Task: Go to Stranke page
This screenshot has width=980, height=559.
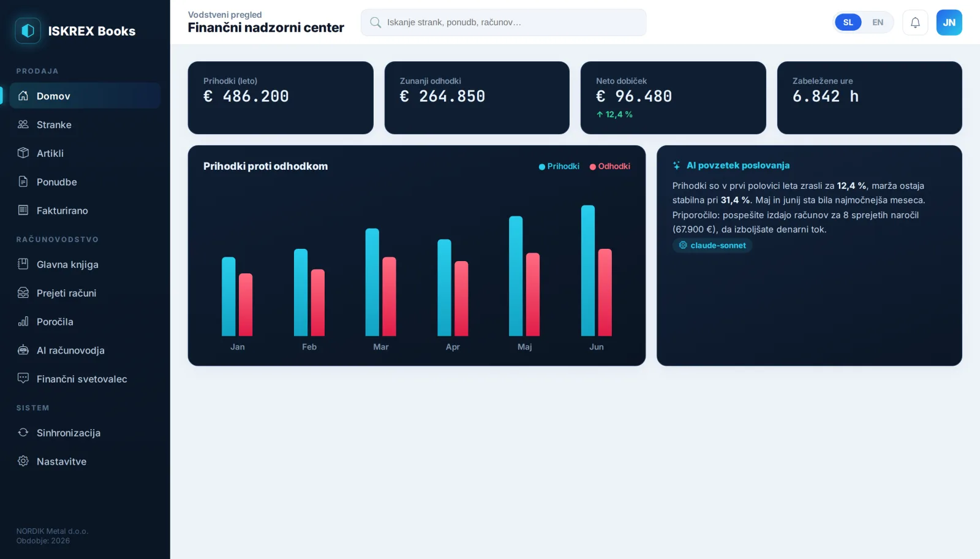Action: [85, 124]
